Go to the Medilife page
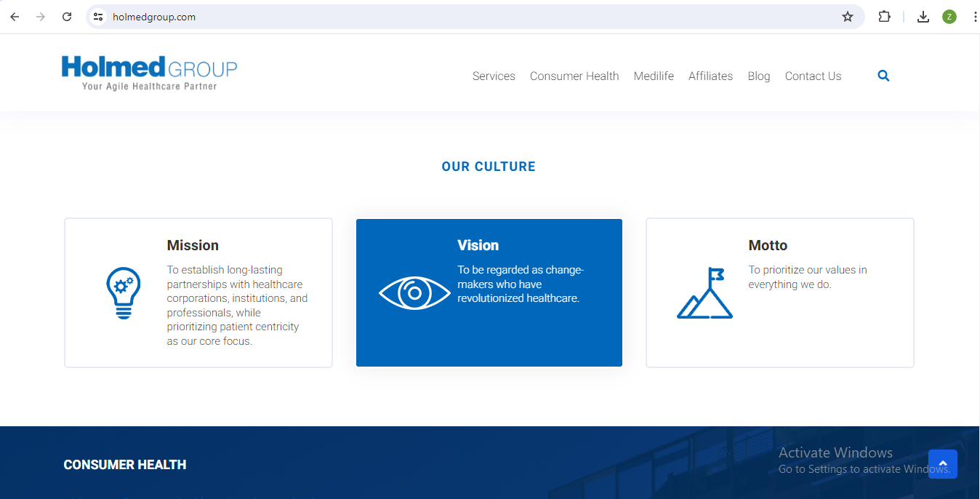 (x=654, y=76)
